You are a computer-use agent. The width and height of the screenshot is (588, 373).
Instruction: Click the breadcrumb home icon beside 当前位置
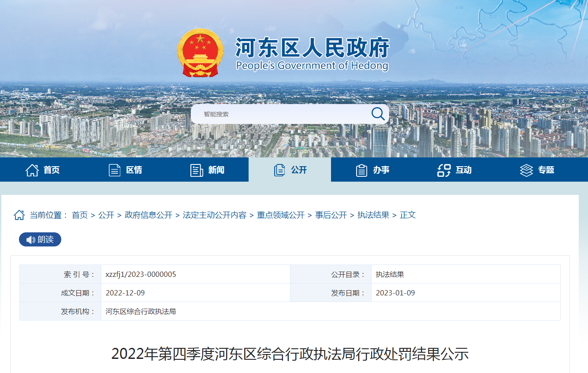point(19,215)
